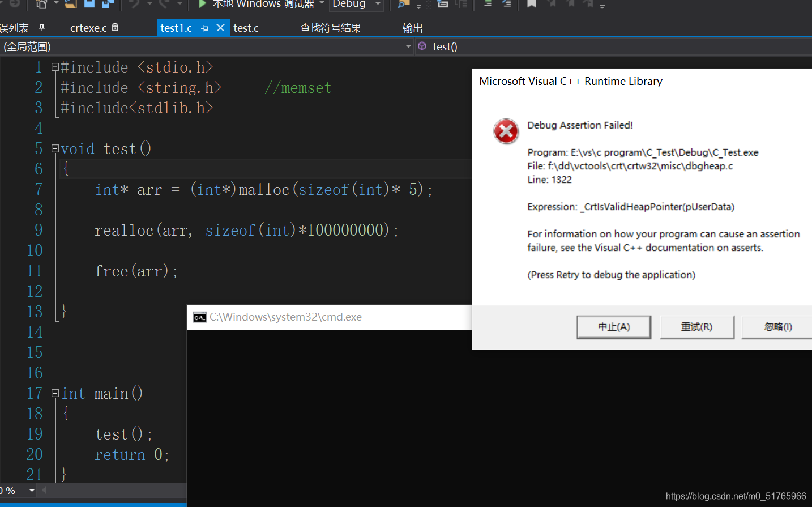Image resolution: width=812 pixels, height=507 pixels.
Task: Open the 输出 output tab
Action: pyautogui.click(x=413, y=28)
